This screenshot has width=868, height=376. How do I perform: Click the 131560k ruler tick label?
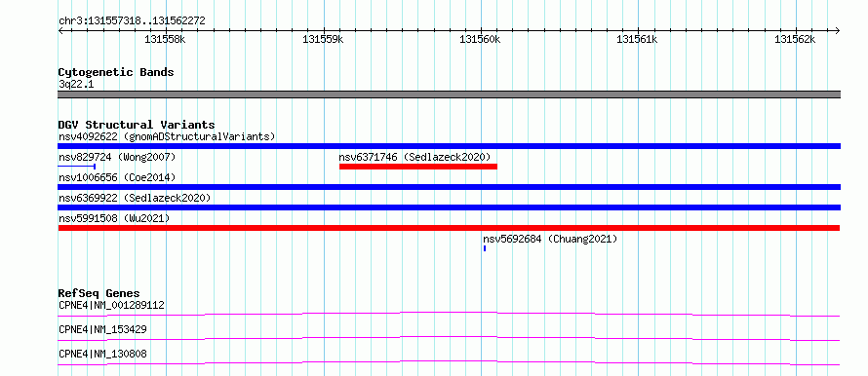pyautogui.click(x=480, y=40)
